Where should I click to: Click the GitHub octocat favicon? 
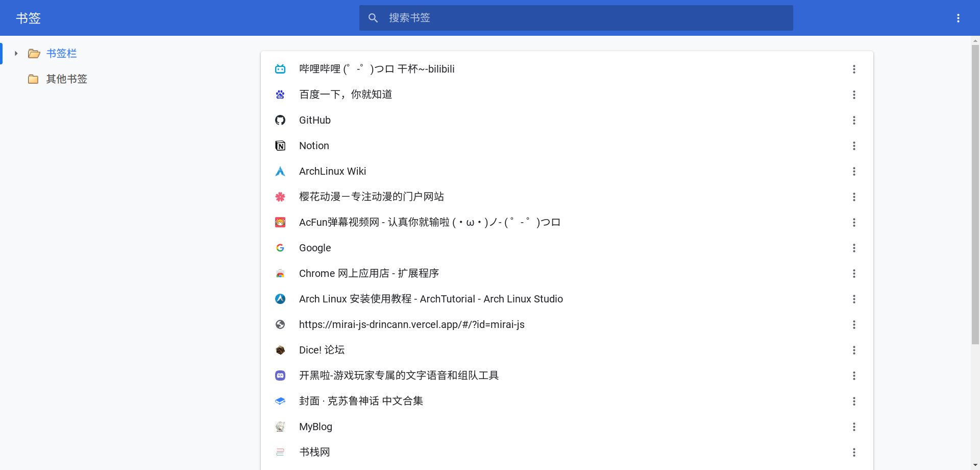[x=280, y=120]
